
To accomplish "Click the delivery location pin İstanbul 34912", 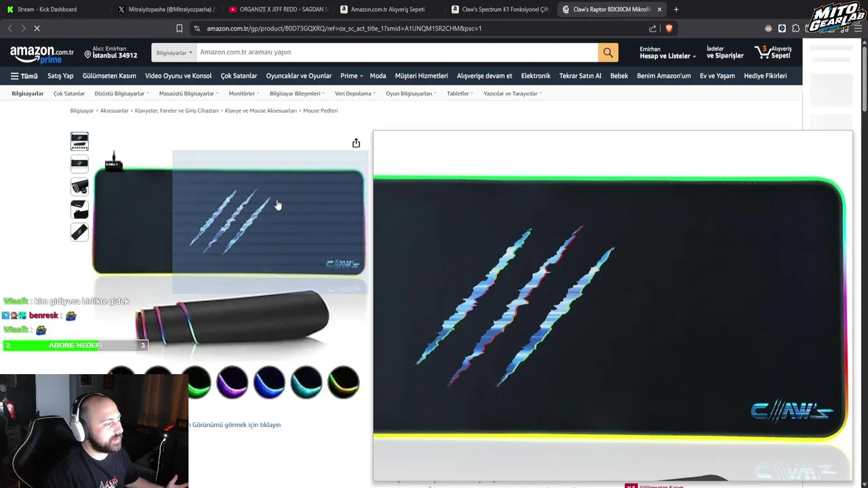I will click(x=111, y=52).
